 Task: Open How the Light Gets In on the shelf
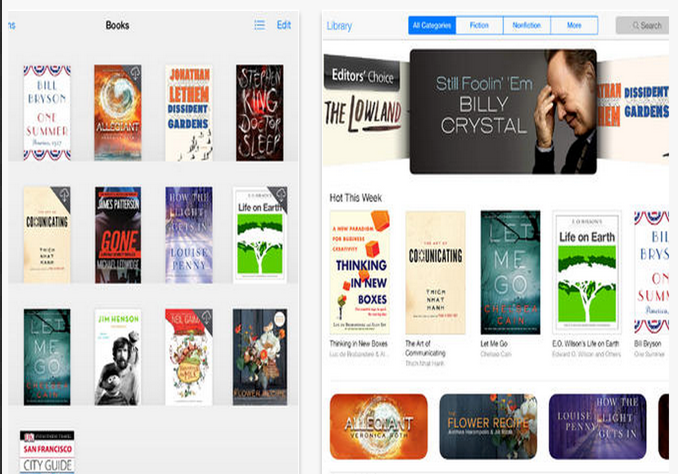(x=189, y=235)
